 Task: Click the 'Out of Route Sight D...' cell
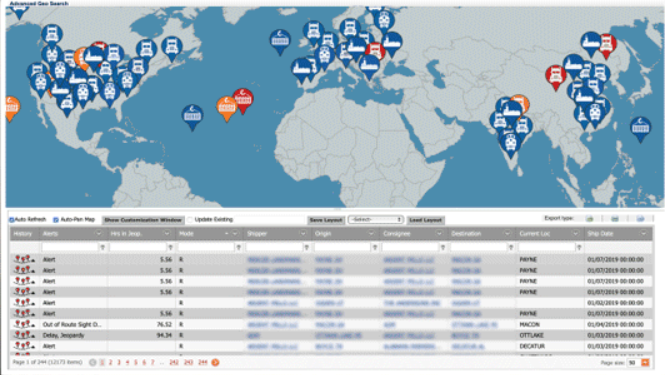[72, 324]
